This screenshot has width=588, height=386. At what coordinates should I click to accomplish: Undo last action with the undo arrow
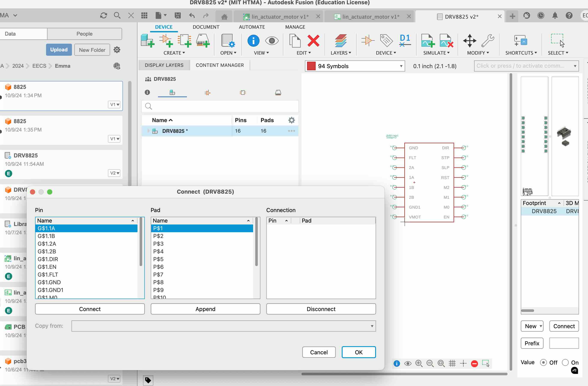(x=192, y=16)
